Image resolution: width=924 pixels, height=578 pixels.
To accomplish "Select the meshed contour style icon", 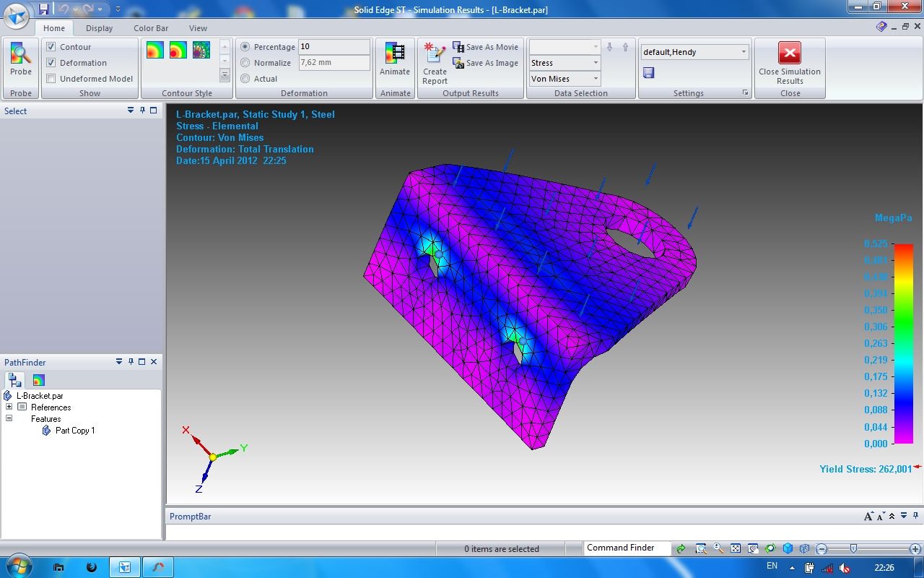I will 201,50.
